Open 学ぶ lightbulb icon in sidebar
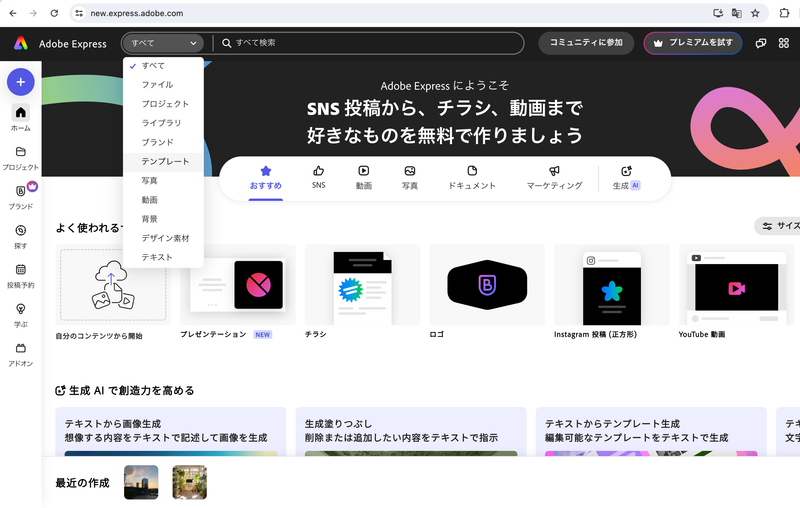Image resolution: width=800 pixels, height=508 pixels. click(x=20, y=309)
